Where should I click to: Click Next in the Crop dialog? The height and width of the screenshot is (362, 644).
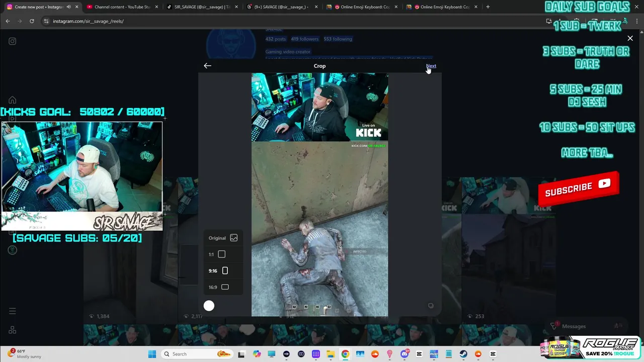click(431, 66)
